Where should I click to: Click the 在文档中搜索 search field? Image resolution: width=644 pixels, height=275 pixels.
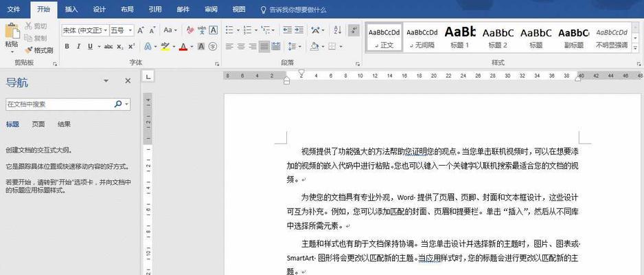click(59, 104)
